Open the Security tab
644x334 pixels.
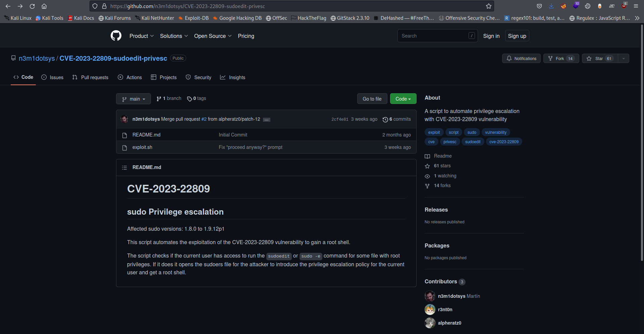pos(199,77)
